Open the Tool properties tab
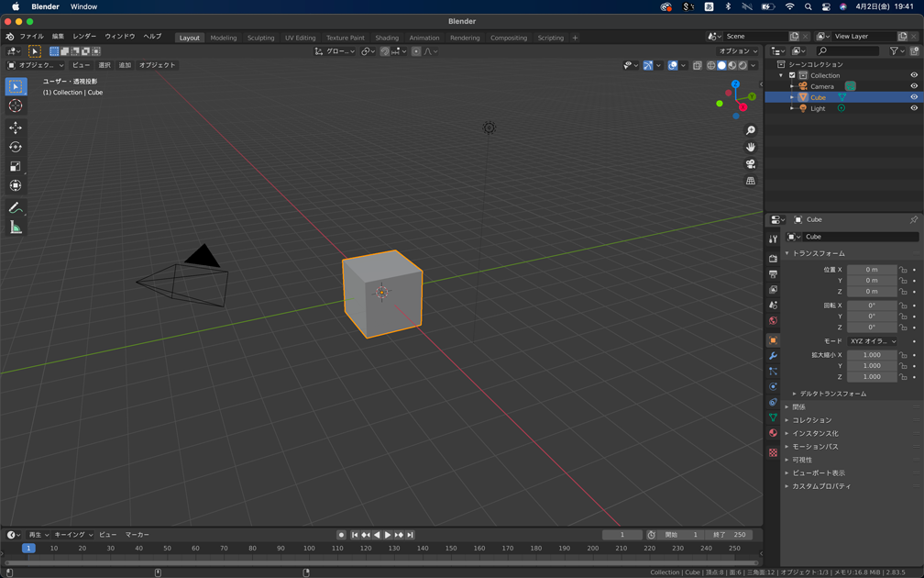The width and height of the screenshot is (924, 578). [773, 239]
